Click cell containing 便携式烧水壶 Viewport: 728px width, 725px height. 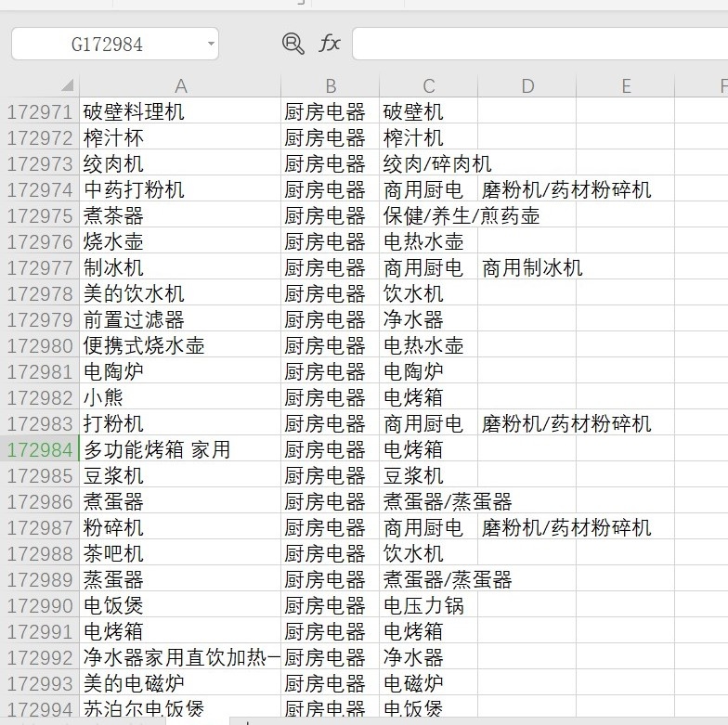[180, 345]
